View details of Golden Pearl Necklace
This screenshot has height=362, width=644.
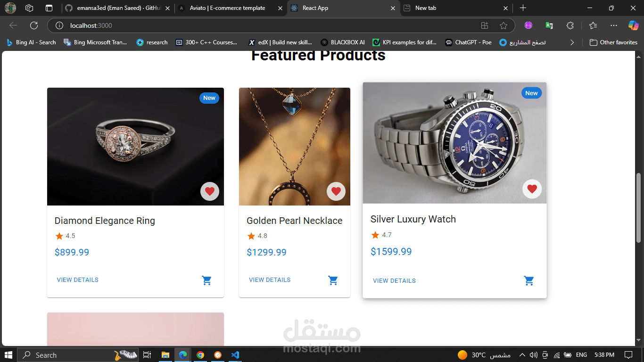pyautogui.click(x=270, y=280)
